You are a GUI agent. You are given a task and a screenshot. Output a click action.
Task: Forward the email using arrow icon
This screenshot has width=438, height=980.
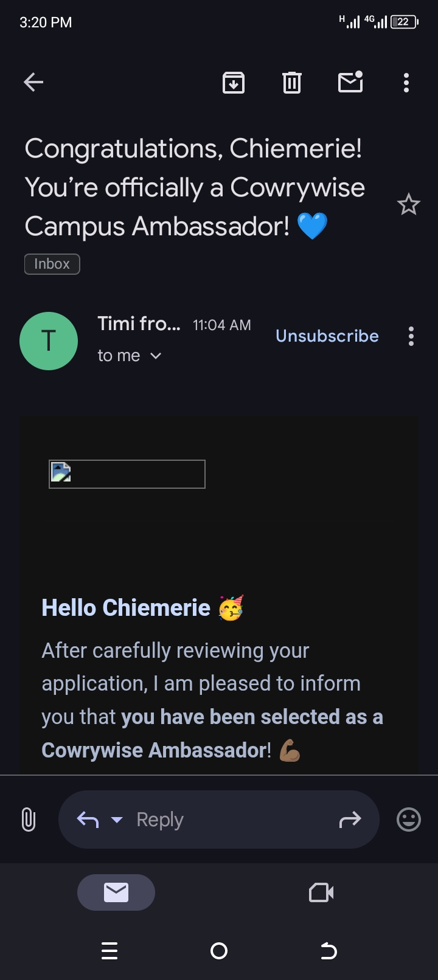tap(350, 820)
